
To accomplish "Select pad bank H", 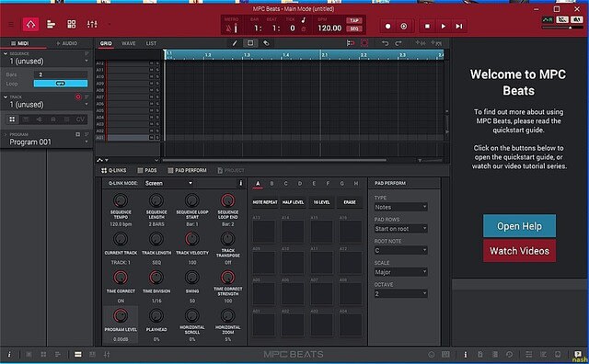I will (356, 184).
